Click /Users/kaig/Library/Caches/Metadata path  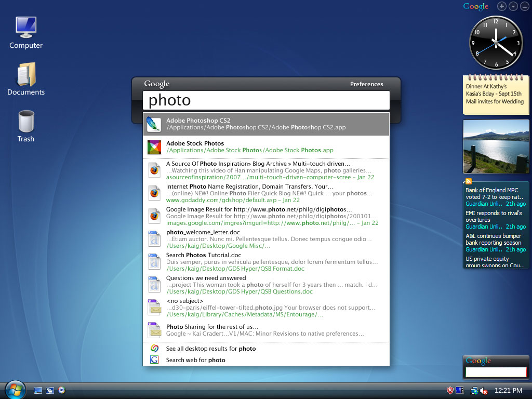(245, 314)
